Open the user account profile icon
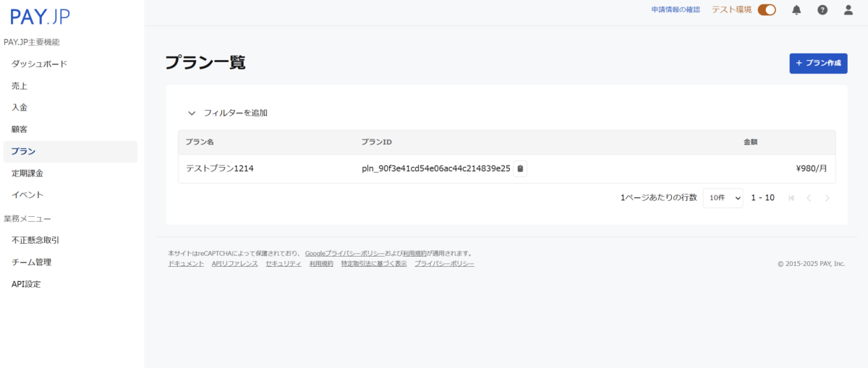The image size is (868, 368). pos(848,10)
